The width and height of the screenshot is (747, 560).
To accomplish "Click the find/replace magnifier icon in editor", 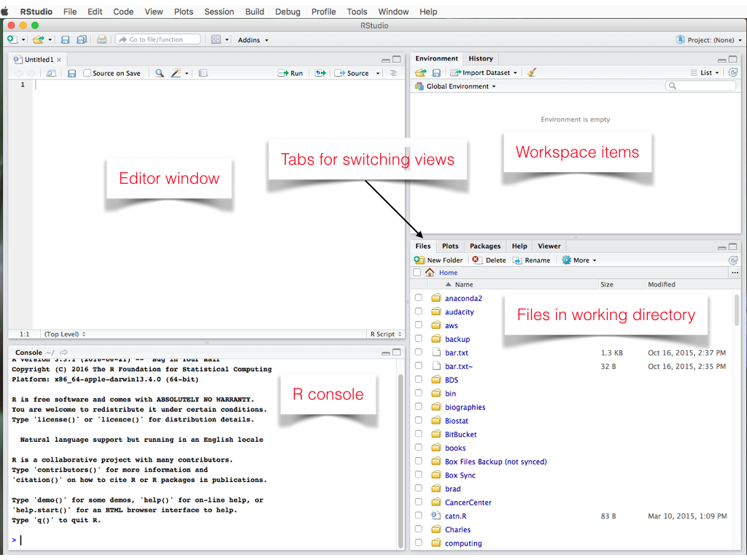I will tap(159, 73).
